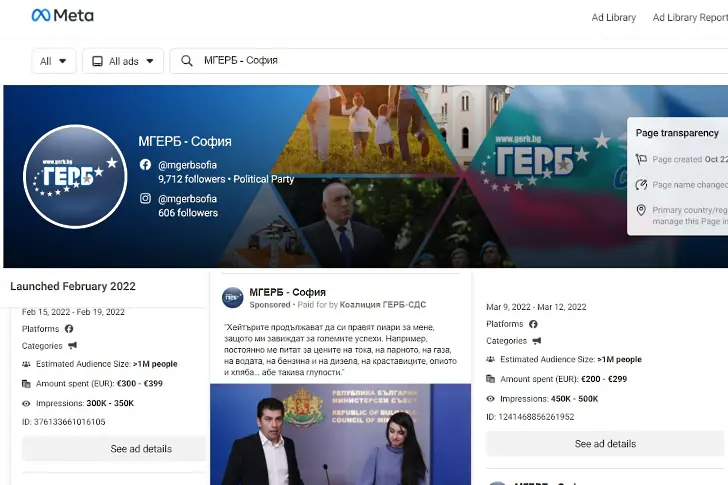728x485 pixels.
Task: Click the Launched February 2022 heading
Action: [x=73, y=286]
